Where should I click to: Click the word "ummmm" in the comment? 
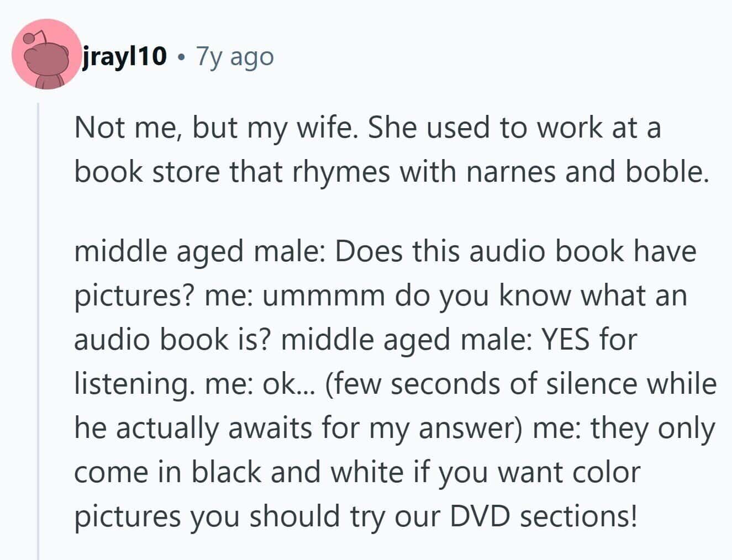coord(324,295)
